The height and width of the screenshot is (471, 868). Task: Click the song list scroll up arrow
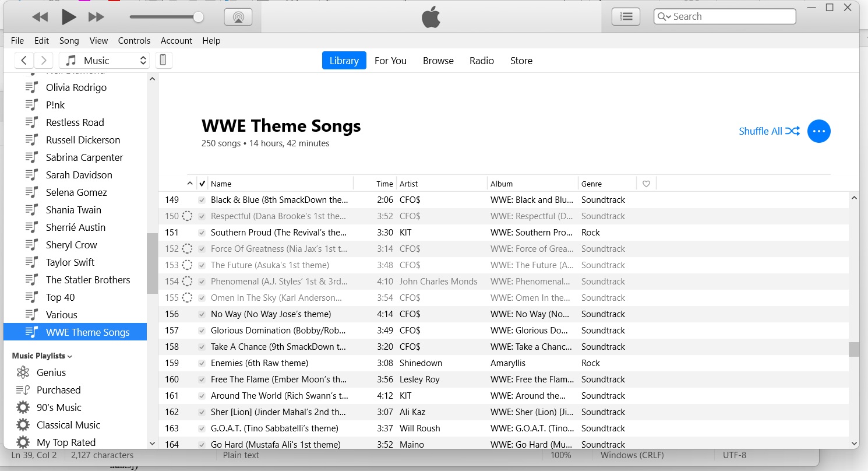coord(854,198)
